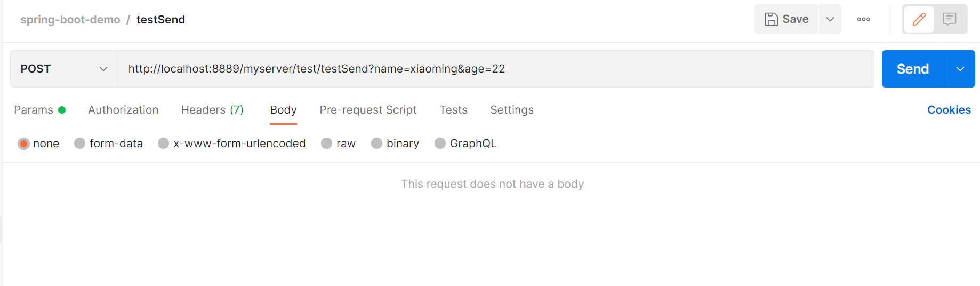Switch to the Authorization tab
The width and height of the screenshot is (980, 286).
pyautogui.click(x=123, y=110)
